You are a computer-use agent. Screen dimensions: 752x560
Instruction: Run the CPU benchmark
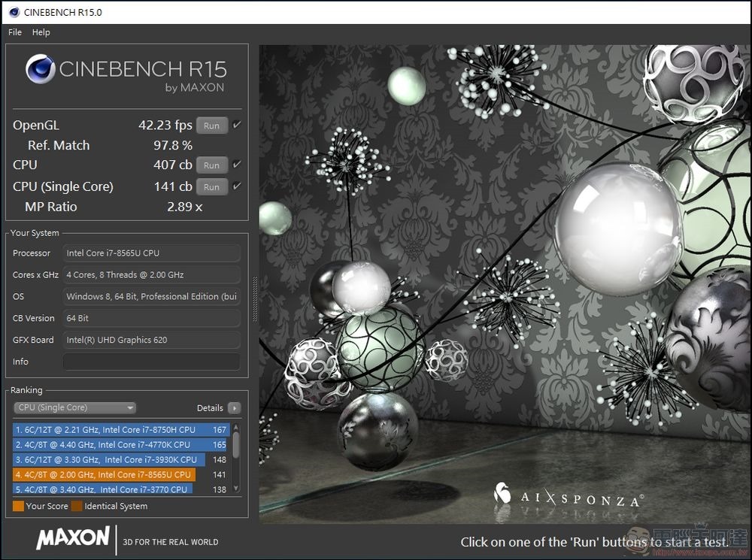[211, 165]
